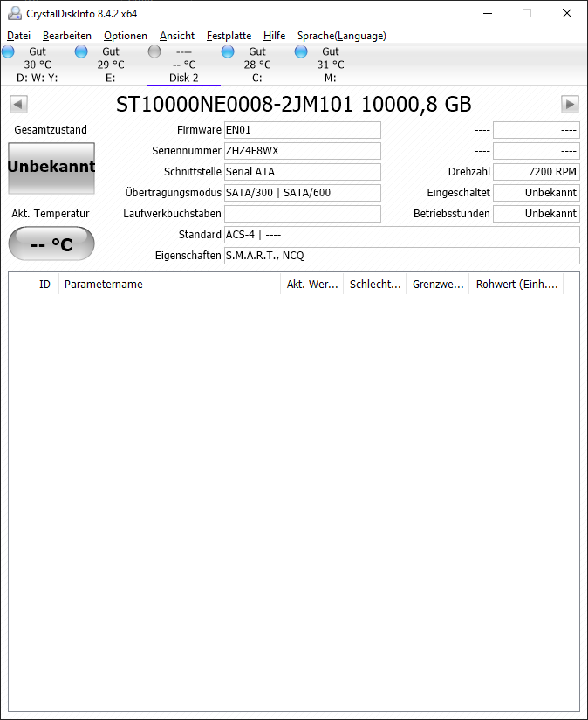Open the Optionen menu
This screenshot has height=720, width=588.
click(126, 36)
